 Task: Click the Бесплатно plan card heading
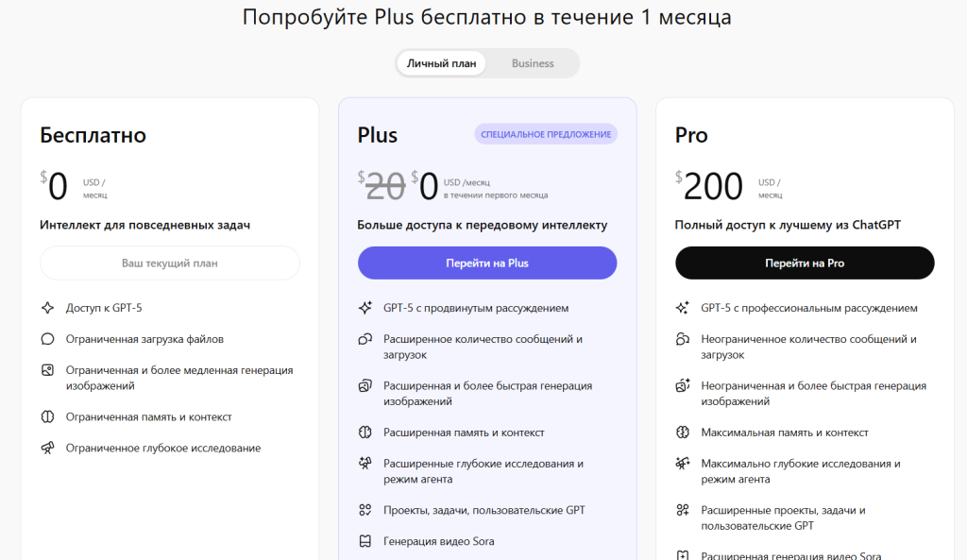pyautogui.click(x=92, y=135)
